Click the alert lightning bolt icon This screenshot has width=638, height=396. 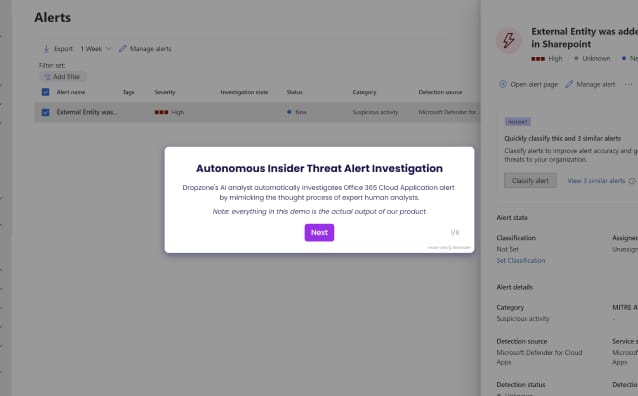tap(509, 40)
